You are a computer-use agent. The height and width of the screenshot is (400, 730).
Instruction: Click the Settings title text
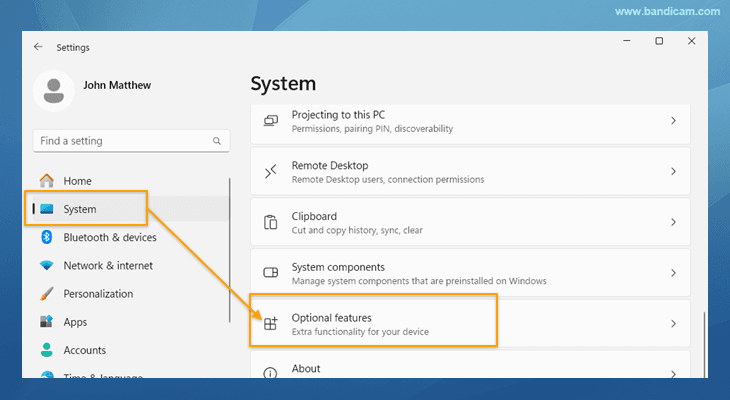[73, 47]
